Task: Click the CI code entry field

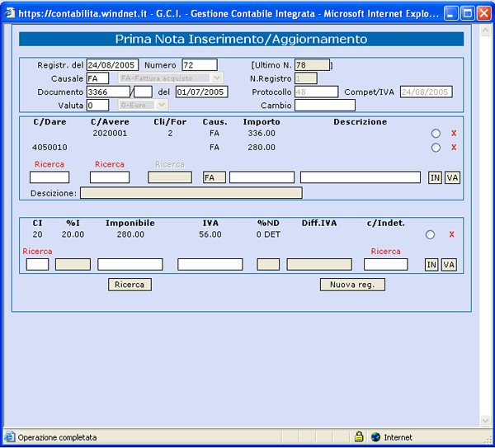Action: [x=37, y=265]
